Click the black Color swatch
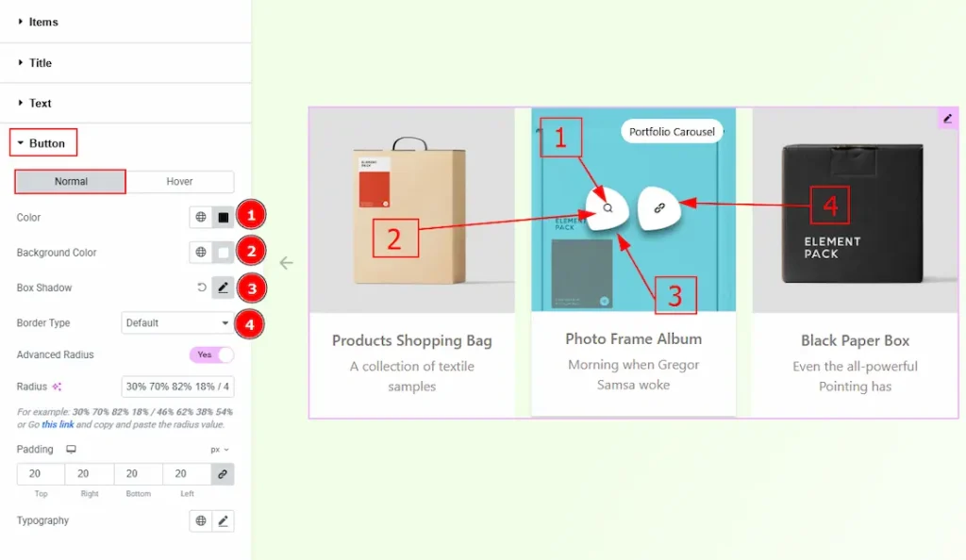The width and height of the screenshot is (966, 560). click(x=223, y=217)
